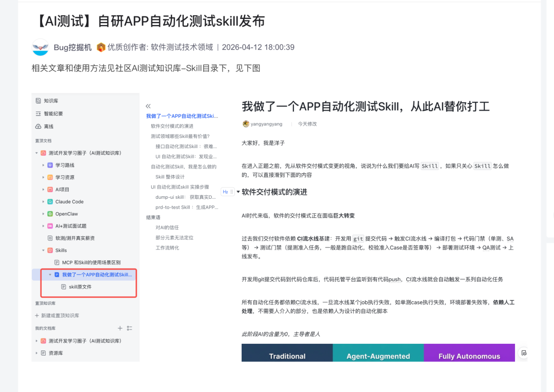Click the yangyangyang author avatar
554x392 pixels.
(x=246, y=123)
